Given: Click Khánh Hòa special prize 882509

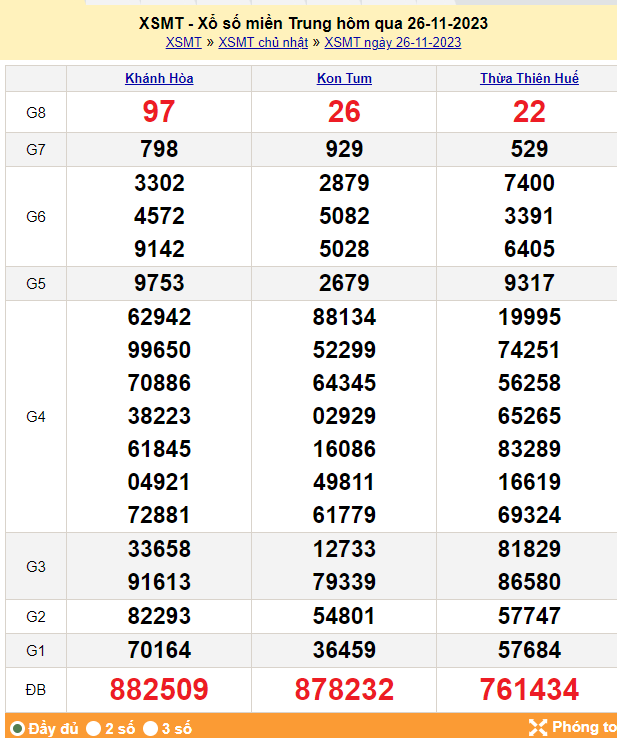Looking at the screenshot, I should click(x=159, y=689).
